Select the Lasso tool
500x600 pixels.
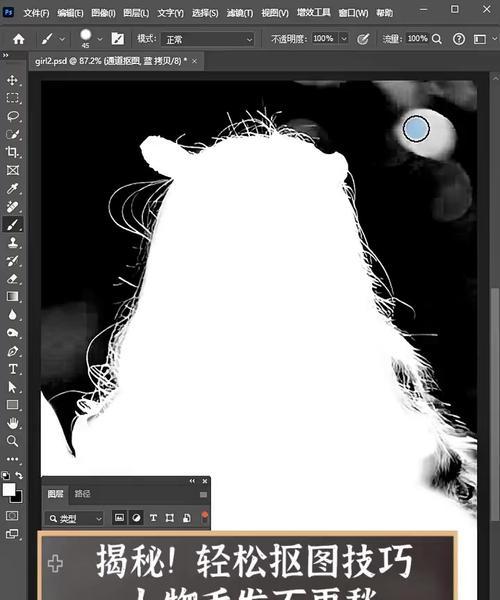click(x=13, y=116)
